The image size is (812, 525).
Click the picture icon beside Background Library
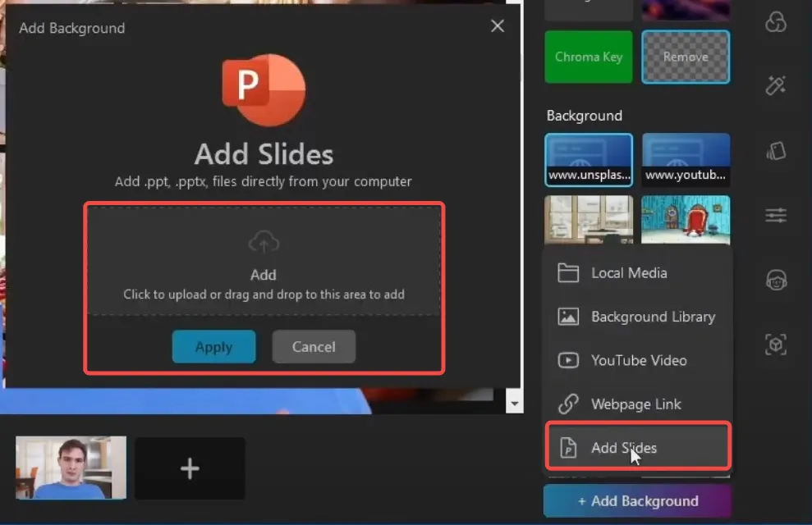point(568,317)
